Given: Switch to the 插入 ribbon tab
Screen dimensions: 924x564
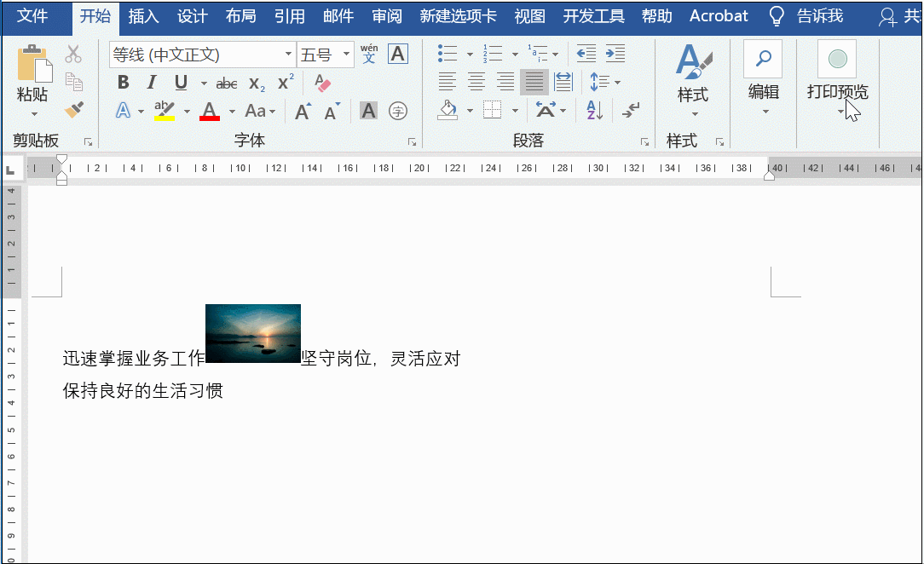Looking at the screenshot, I should click(x=144, y=16).
